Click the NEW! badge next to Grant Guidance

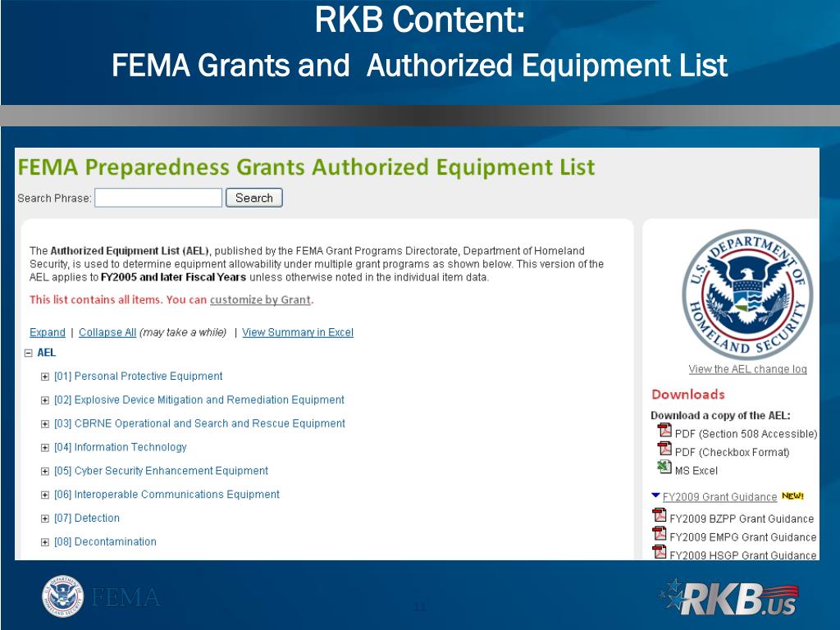click(x=793, y=496)
